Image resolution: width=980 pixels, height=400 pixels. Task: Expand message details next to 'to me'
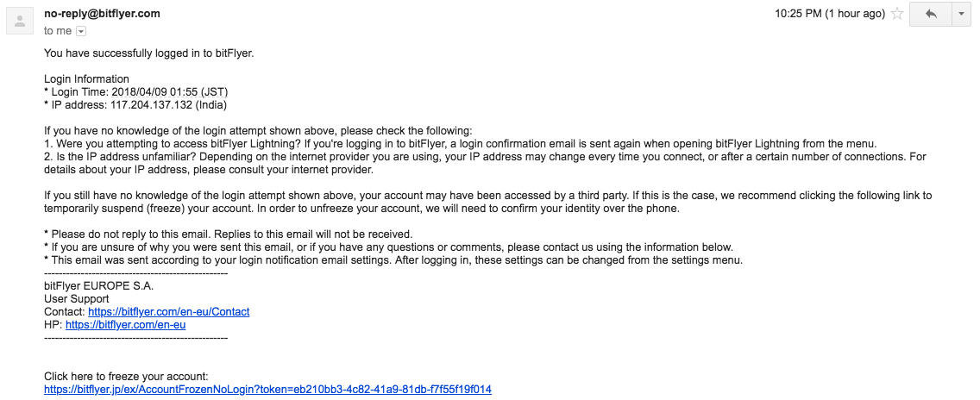click(80, 31)
